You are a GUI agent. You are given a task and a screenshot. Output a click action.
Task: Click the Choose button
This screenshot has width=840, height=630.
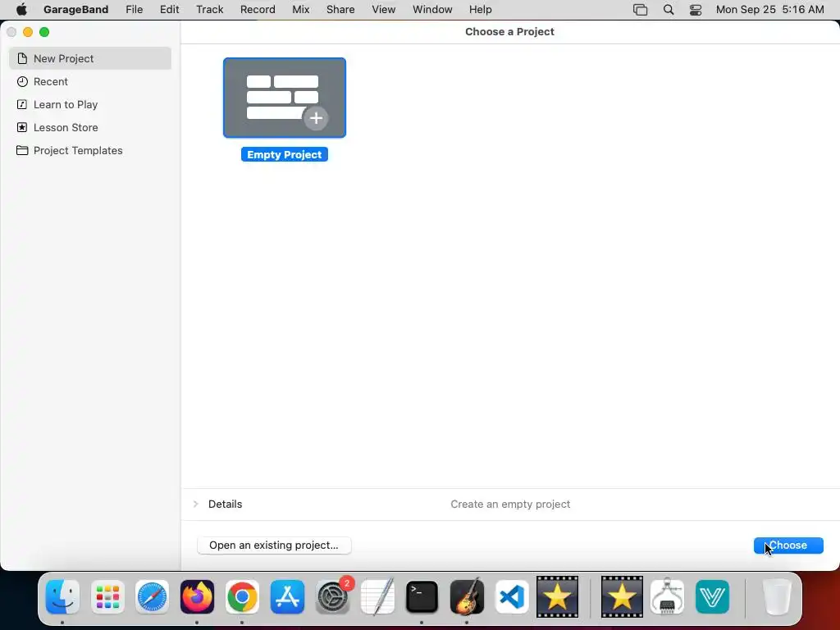pos(788,546)
